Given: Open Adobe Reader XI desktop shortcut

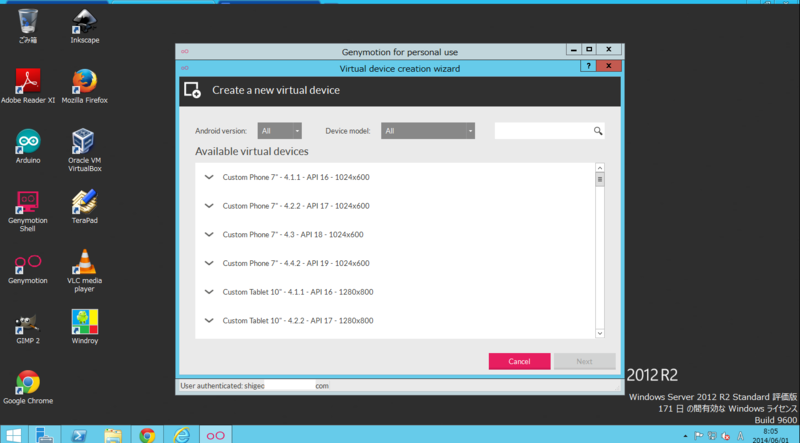Looking at the screenshot, I should [28, 86].
